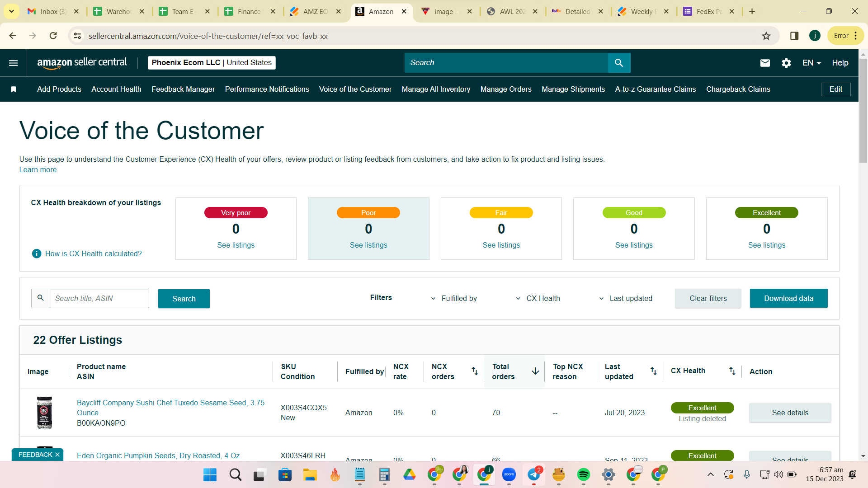The width and height of the screenshot is (868, 488).
Task: Open Baycliff Sushi Chef Sesame Seed product link
Action: (x=170, y=408)
